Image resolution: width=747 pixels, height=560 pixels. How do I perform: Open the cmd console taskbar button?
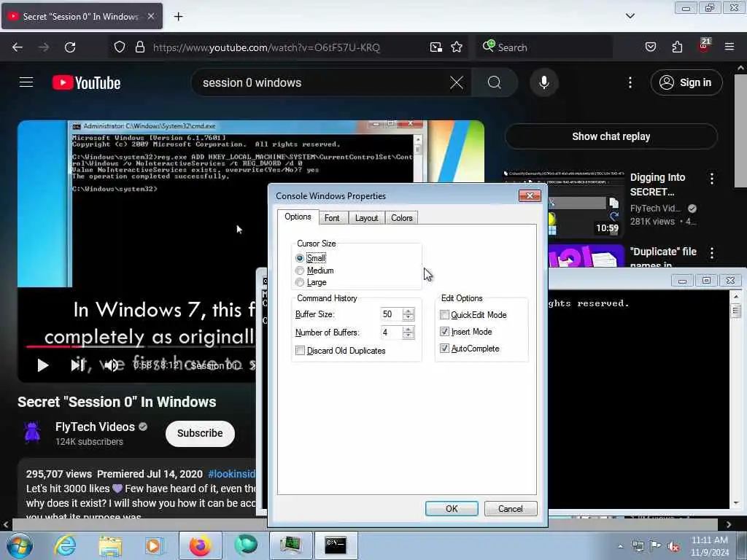pos(336,545)
